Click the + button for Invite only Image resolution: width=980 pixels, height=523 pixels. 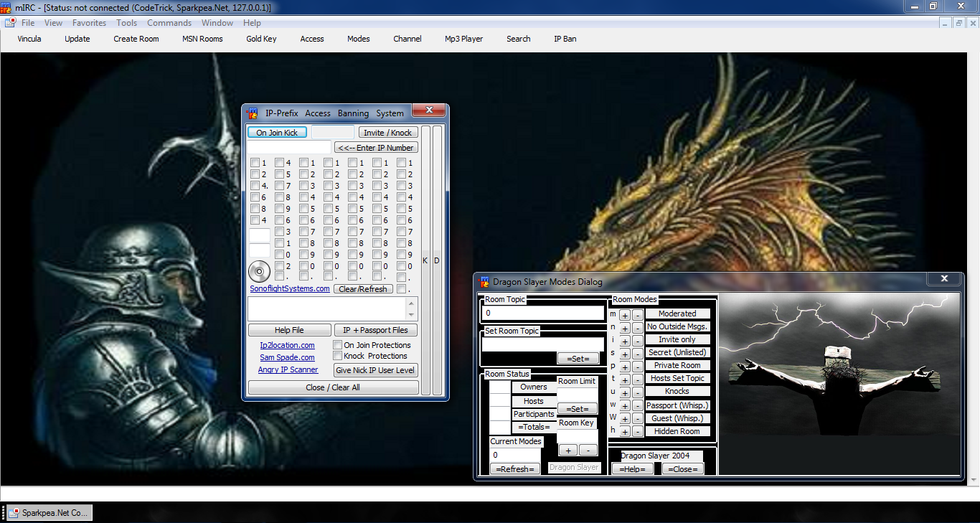(x=625, y=341)
